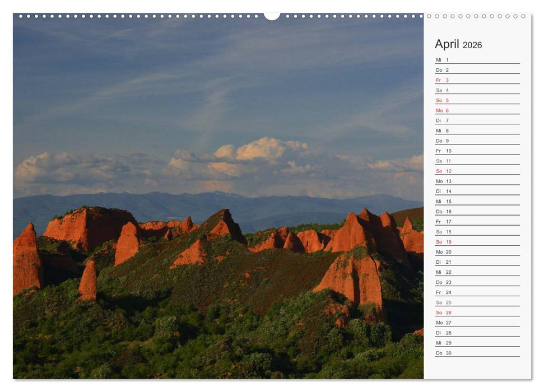The image size is (544, 392).
Task: Click the So 26 red date entry
Action: point(443,312)
